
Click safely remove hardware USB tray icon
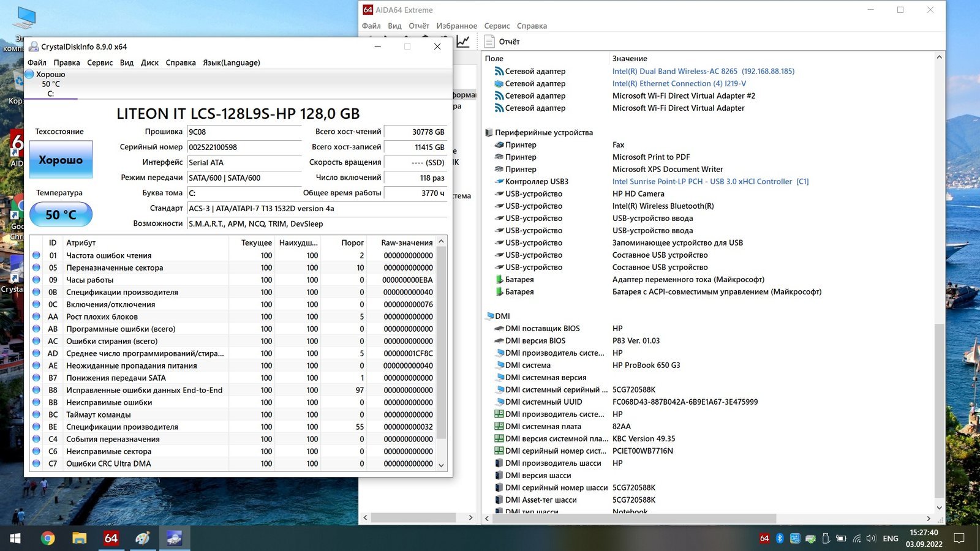point(826,538)
